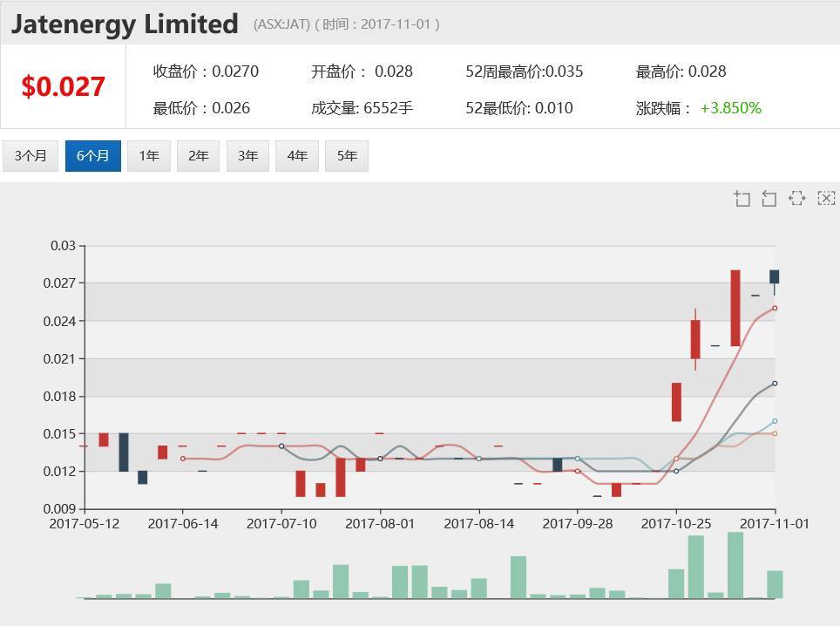The height and width of the screenshot is (626, 840).
Task: Click the 0.021 y-axis label
Action: point(59,358)
